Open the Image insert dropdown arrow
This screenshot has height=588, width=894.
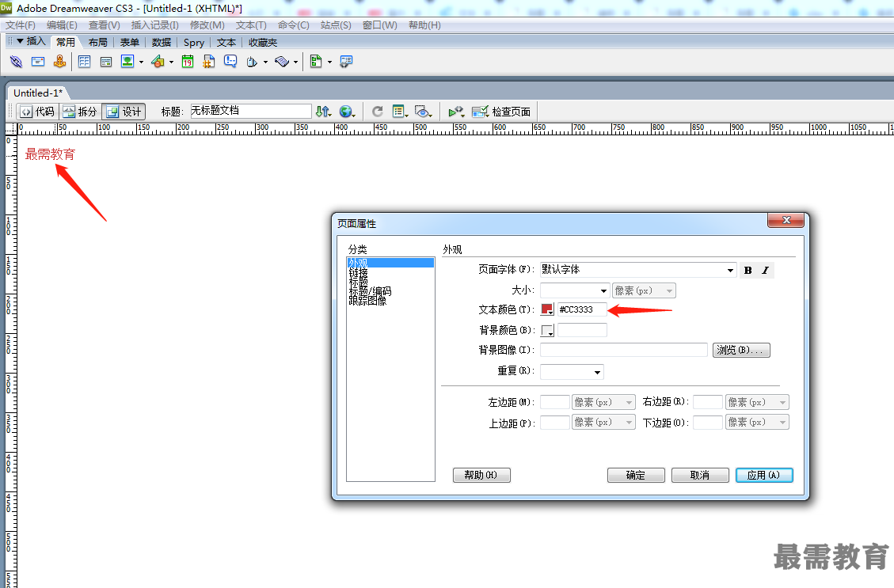(x=142, y=62)
